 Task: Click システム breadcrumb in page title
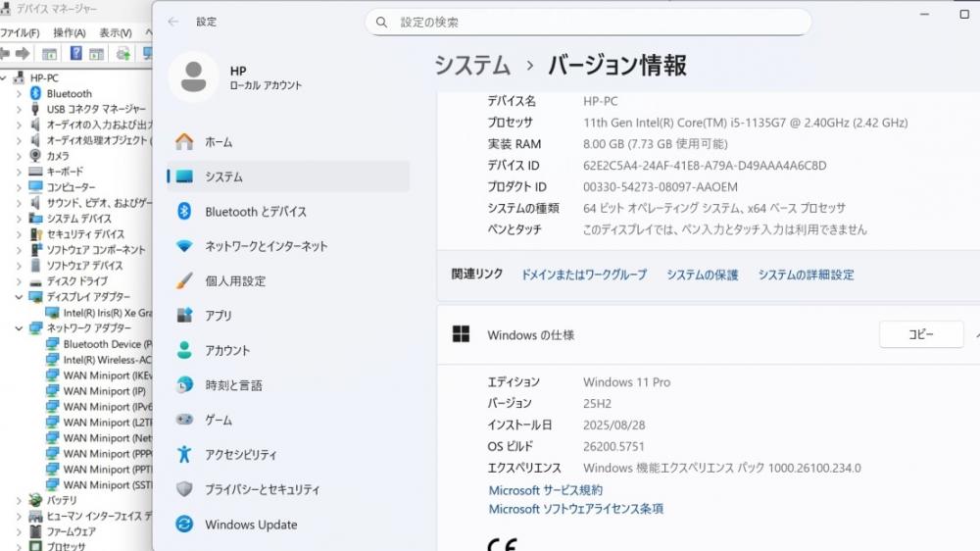(472, 65)
